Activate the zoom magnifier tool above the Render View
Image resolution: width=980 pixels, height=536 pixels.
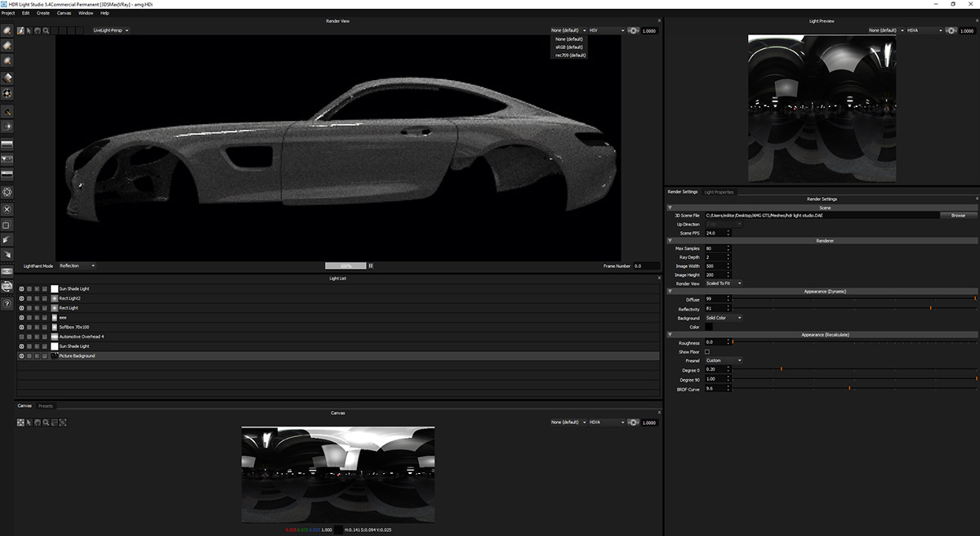tap(46, 30)
